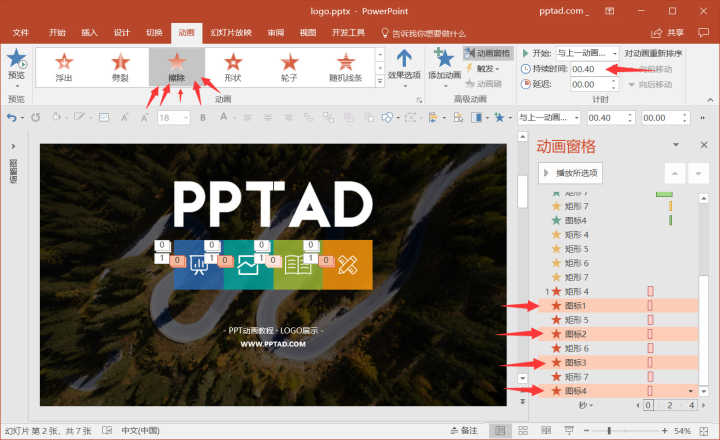Select the 擦除 wipe animation effect
The height and width of the screenshot is (440, 720).
pos(177,67)
